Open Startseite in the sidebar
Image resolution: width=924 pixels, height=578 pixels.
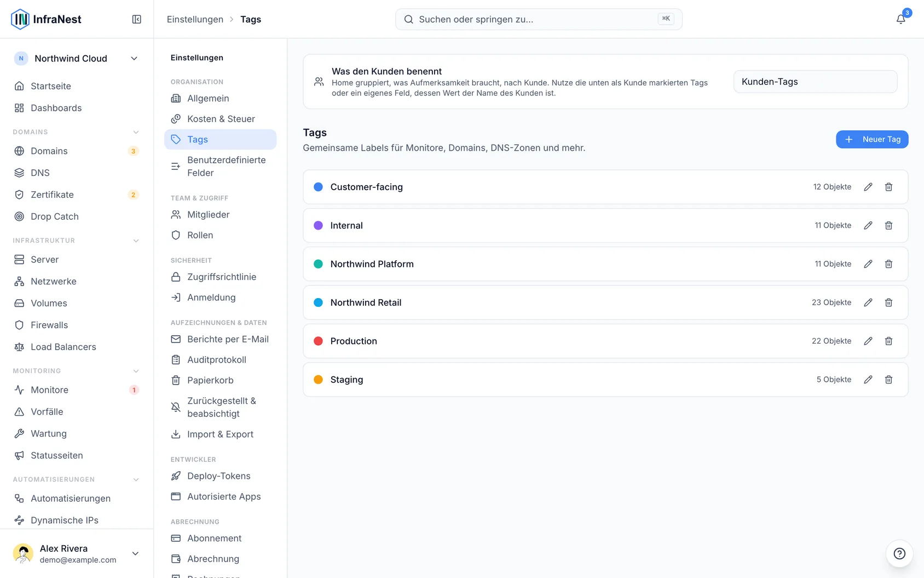(x=77, y=86)
